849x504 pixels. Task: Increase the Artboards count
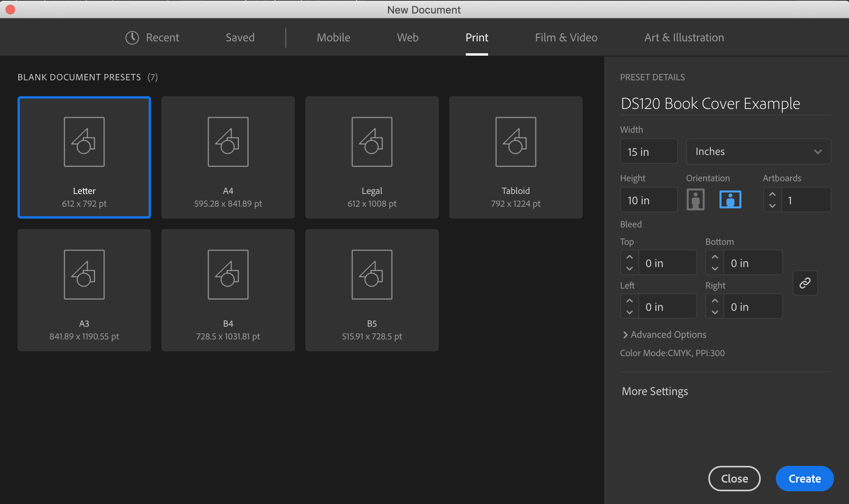[772, 194]
